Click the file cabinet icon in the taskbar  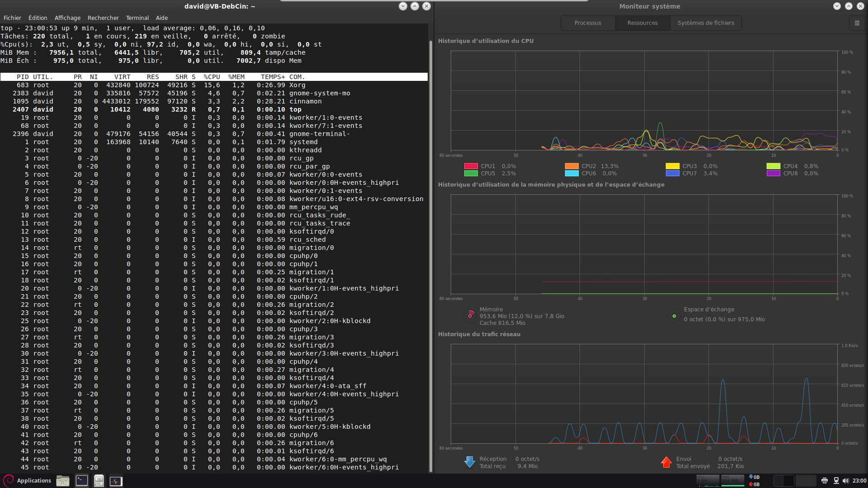[99, 481]
